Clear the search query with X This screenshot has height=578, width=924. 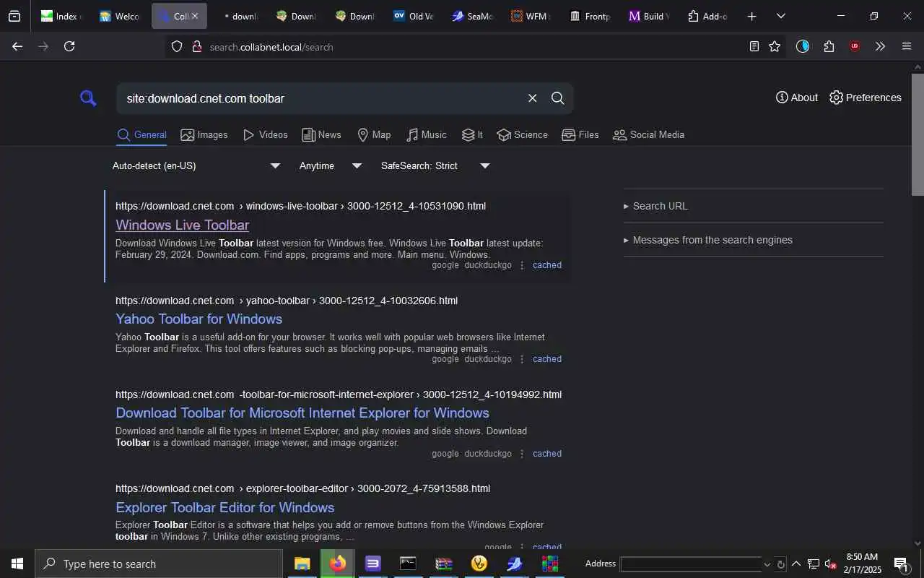(532, 98)
